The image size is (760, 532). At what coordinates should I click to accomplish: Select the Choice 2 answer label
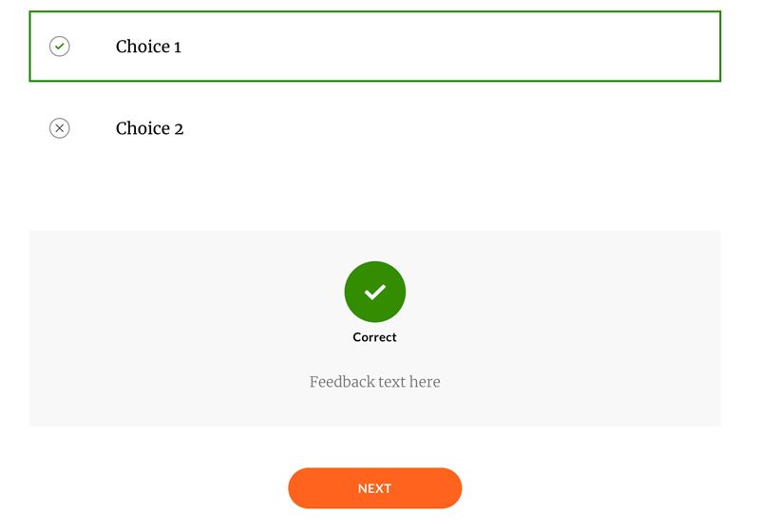[149, 128]
